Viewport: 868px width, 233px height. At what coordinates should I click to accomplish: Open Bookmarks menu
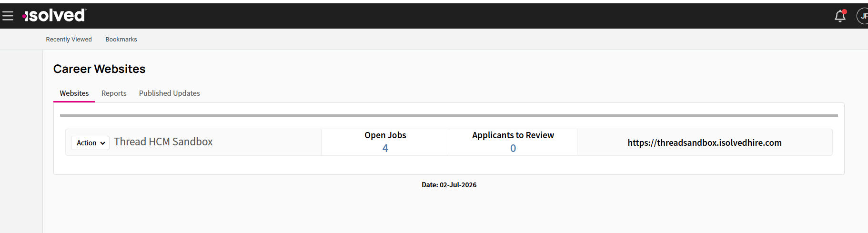(x=121, y=40)
